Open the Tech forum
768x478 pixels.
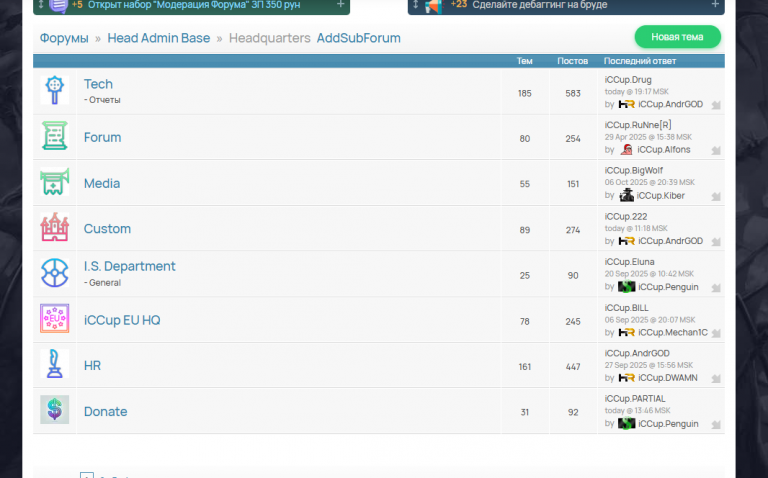98,84
